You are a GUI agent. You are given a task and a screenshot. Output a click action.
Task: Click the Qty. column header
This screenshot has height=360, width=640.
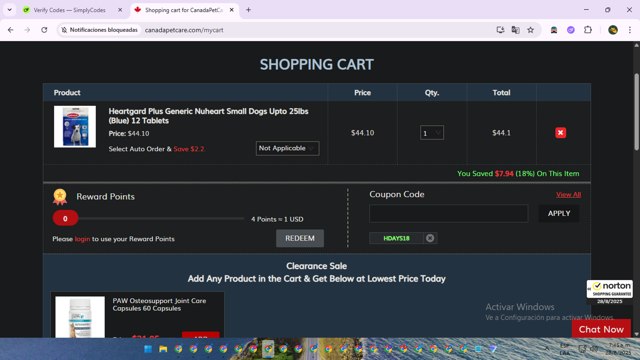pos(432,93)
